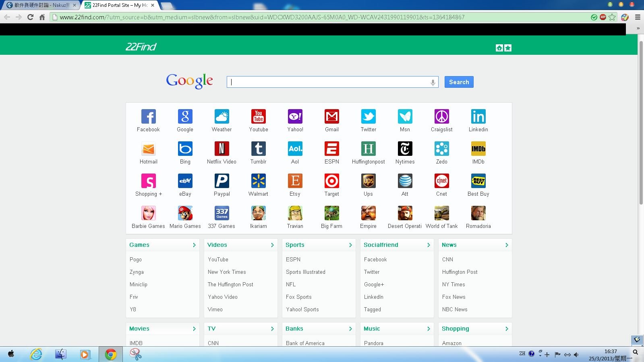Open the Ups shield icon
The image size is (644, 362).
coord(369,181)
